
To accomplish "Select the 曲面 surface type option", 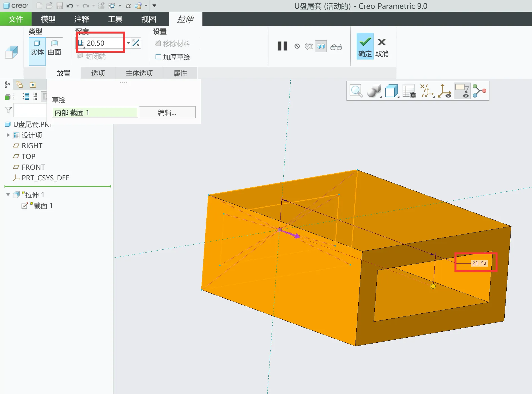I will point(54,48).
